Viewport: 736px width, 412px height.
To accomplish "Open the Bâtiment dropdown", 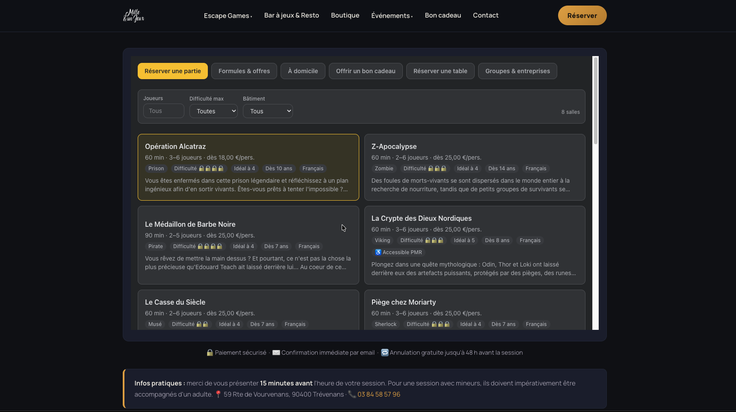I will (x=268, y=111).
